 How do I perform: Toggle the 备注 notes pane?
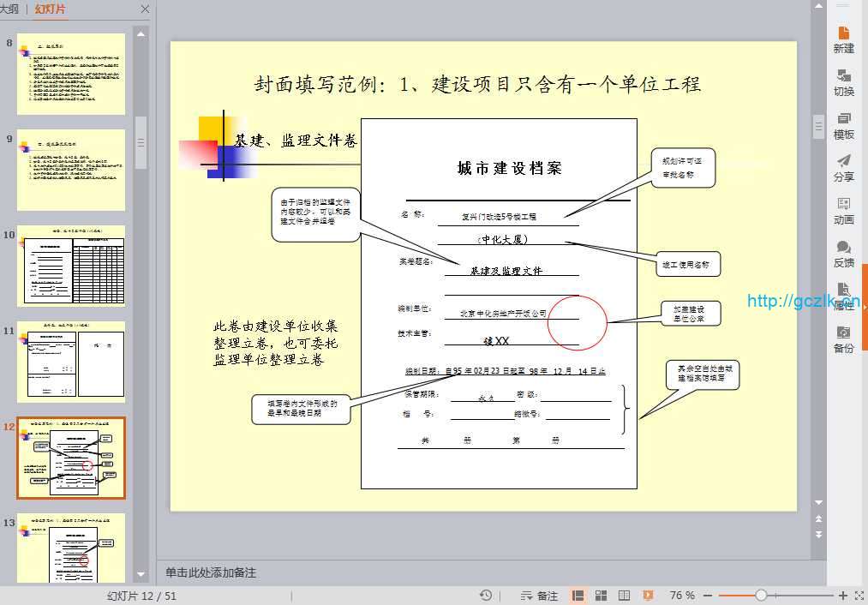click(539, 596)
